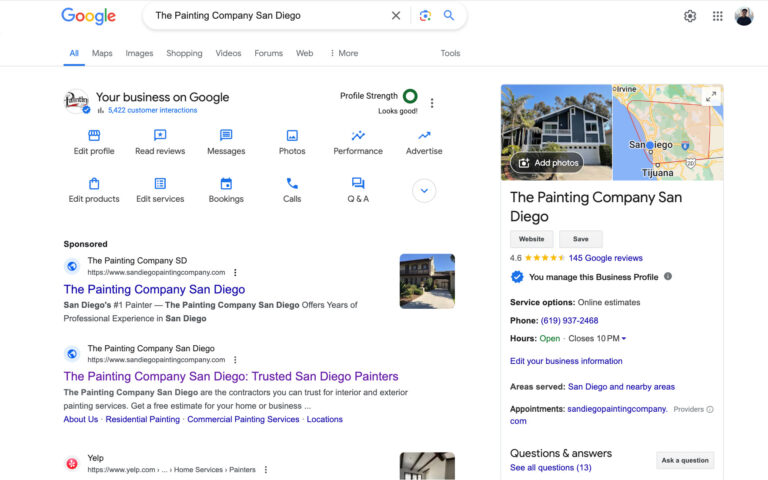This screenshot has width=768, height=480.
Task: Open options for the Yelp result
Action: [265, 470]
